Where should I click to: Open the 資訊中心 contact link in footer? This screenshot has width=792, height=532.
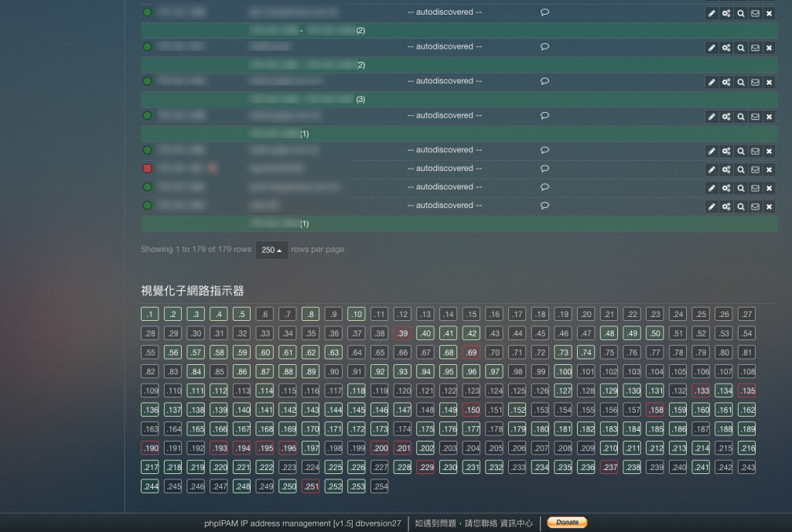click(516, 523)
